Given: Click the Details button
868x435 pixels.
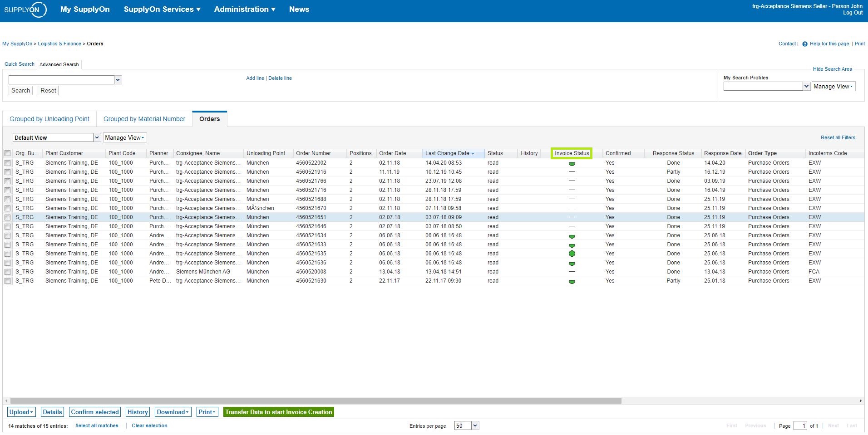Looking at the screenshot, I should (52, 412).
